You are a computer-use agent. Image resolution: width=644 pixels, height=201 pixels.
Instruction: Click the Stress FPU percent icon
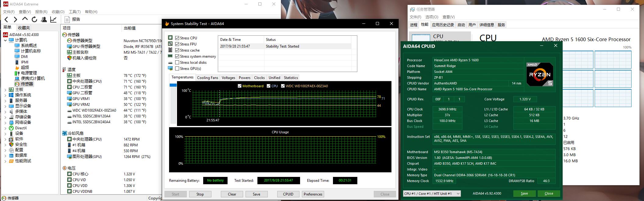click(x=170, y=44)
